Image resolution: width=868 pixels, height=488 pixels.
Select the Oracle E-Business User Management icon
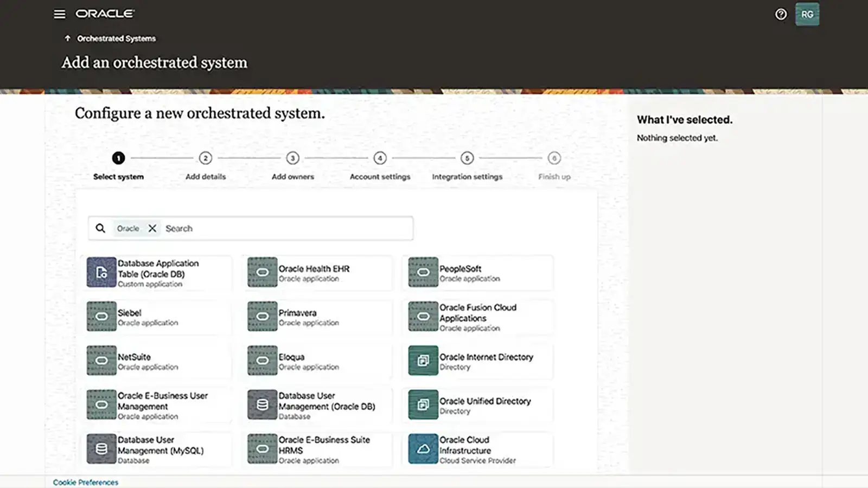coord(101,404)
